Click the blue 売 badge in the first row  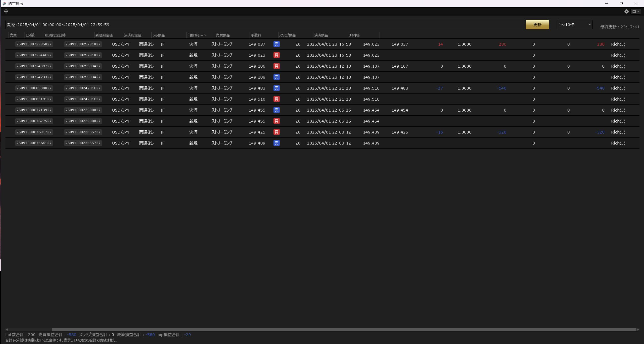tap(276, 44)
